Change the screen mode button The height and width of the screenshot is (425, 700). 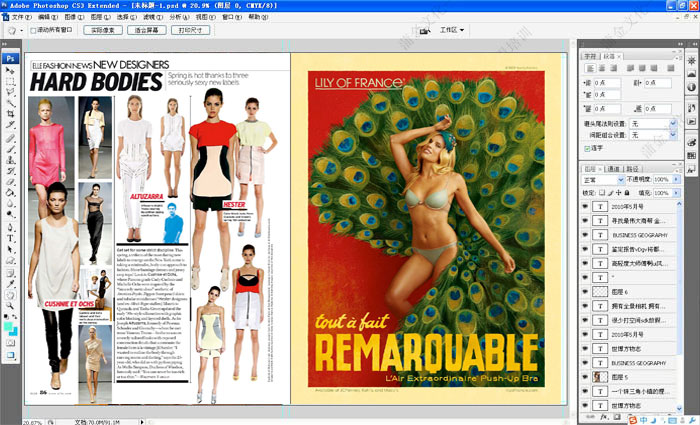click(10, 356)
